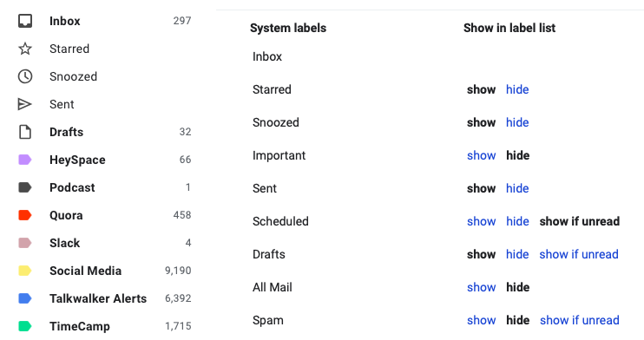Open Sent via its arrow icon
644x340 pixels.
[x=24, y=104]
